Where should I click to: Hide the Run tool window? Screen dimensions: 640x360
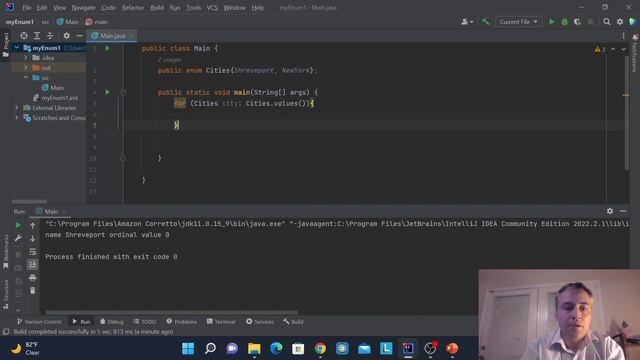[623, 211]
